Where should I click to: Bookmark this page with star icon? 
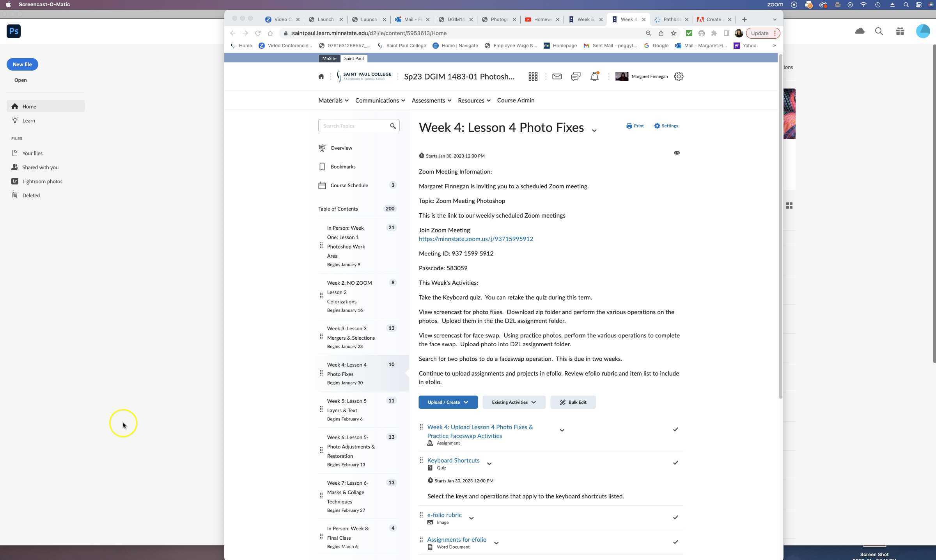[x=673, y=33]
